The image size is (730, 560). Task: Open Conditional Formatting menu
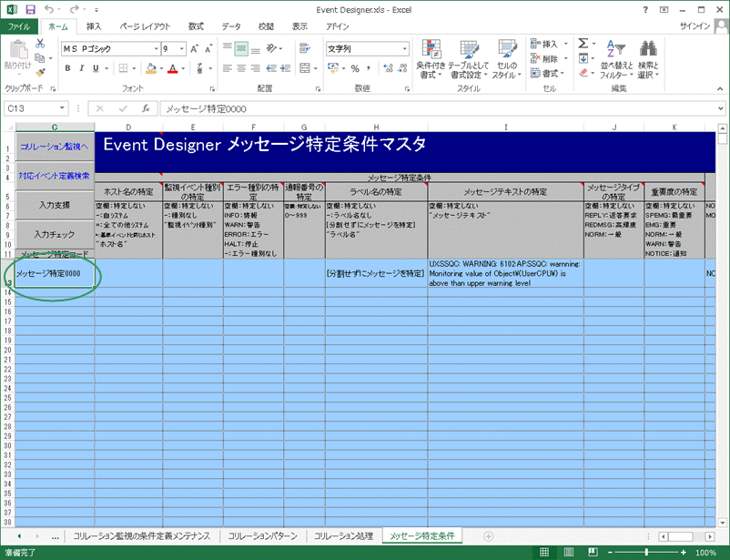coord(431,59)
